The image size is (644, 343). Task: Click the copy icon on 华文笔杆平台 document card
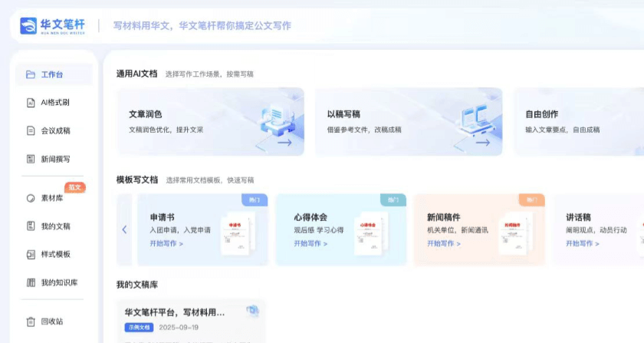pos(252,311)
